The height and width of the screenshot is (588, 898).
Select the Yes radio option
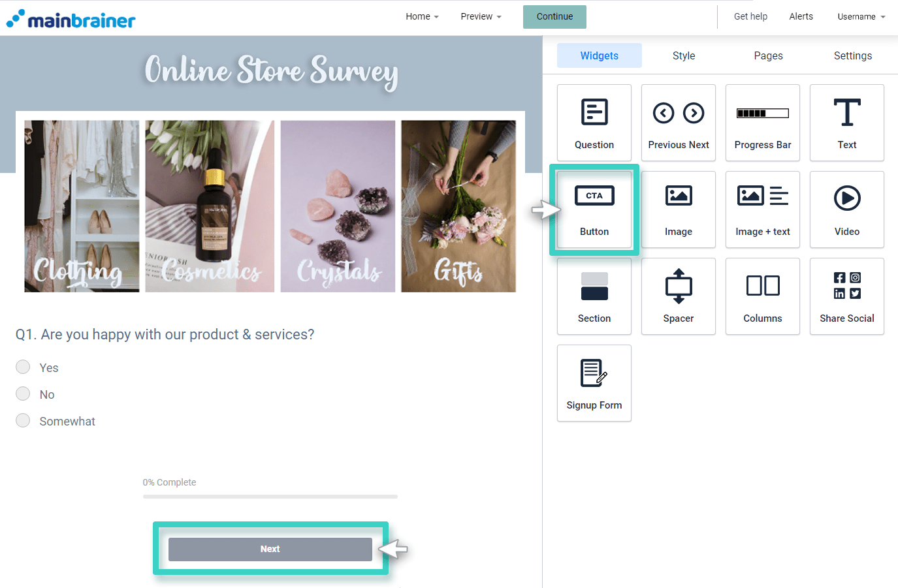23,367
